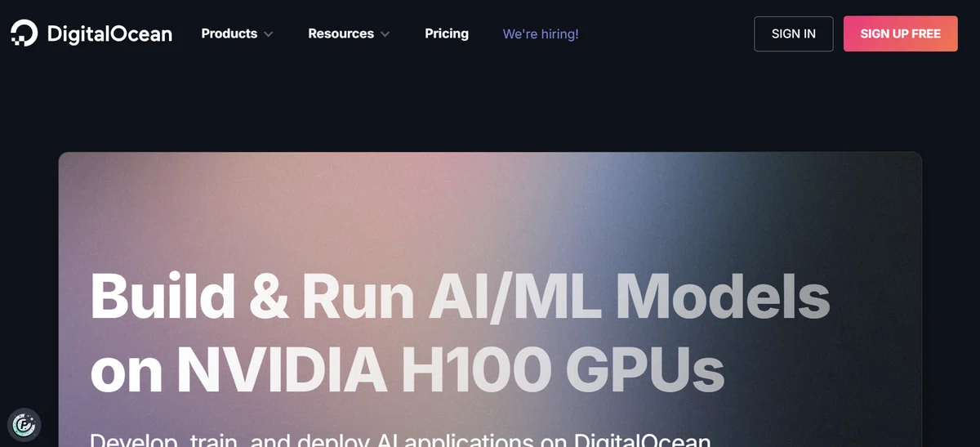The height and width of the screenshot is (447, 980).
Task: Expand the Products dropdown chevron
Action: [268, 34]
